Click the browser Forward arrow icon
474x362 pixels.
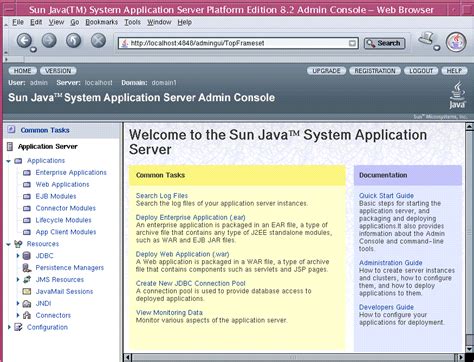[x=49, y=41]
